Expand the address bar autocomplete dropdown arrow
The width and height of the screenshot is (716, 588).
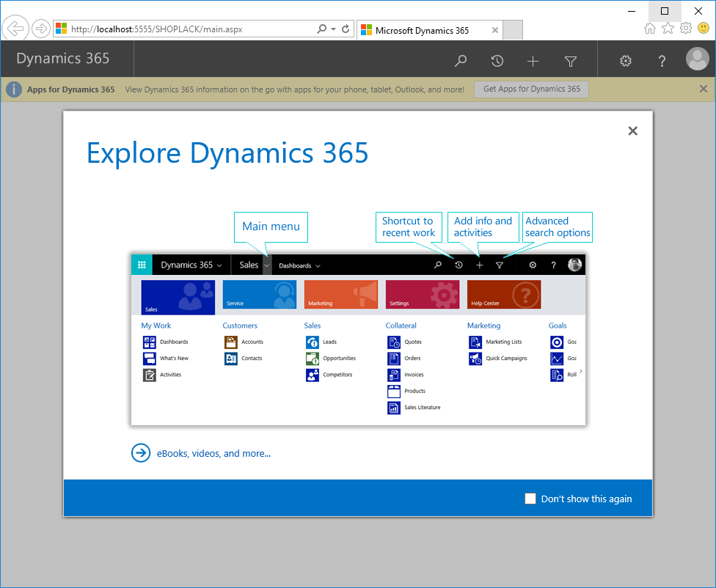coord(333,29)
